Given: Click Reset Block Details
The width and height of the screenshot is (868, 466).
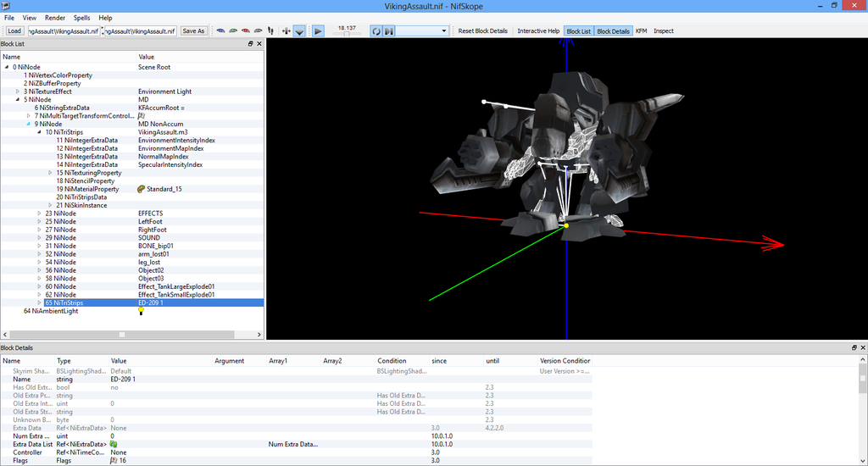Looking at the screenshot, I should pos(482,31).
